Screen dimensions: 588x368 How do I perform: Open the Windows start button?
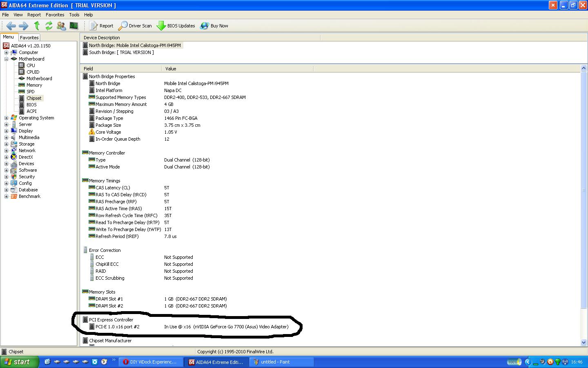(x=20, y=362)
